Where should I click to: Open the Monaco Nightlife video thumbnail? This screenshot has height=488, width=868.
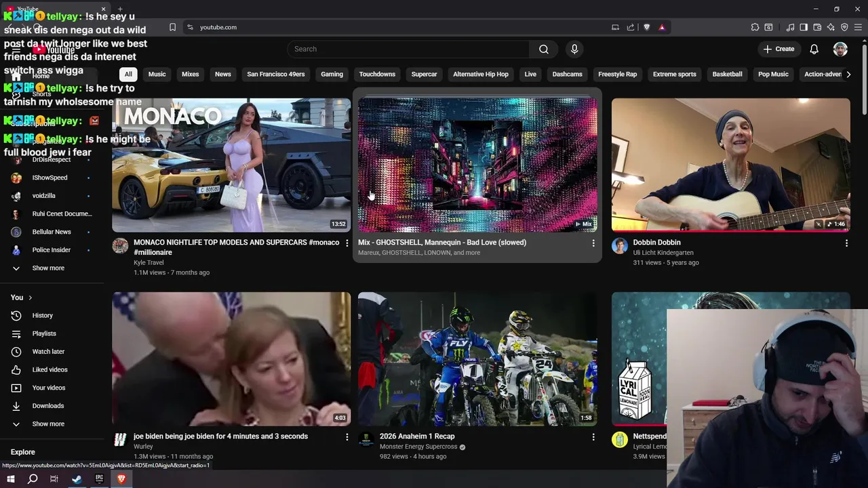pos(231,165)
